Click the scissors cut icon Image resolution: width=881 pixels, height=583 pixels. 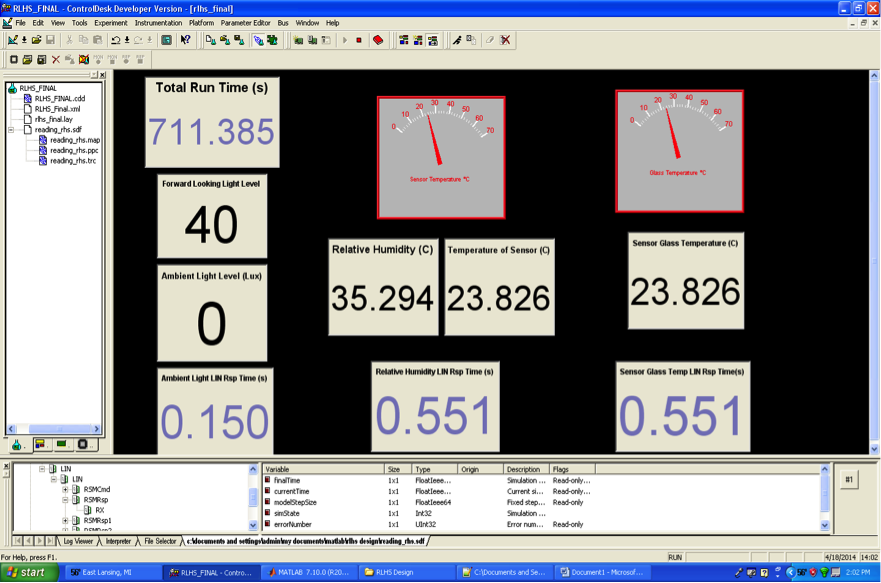coord(69,40)
